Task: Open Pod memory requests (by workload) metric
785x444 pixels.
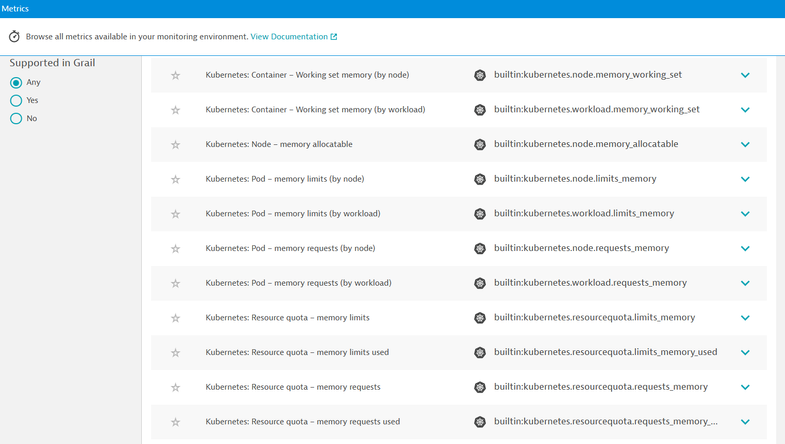Action: tap(298, 283)
